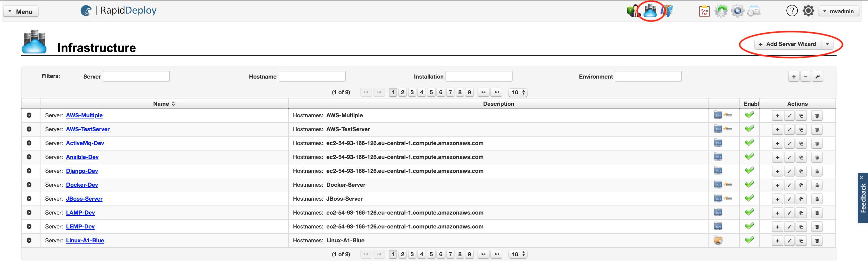
Task: Go to page 5 in top paginator
Action: click(431, 92)
